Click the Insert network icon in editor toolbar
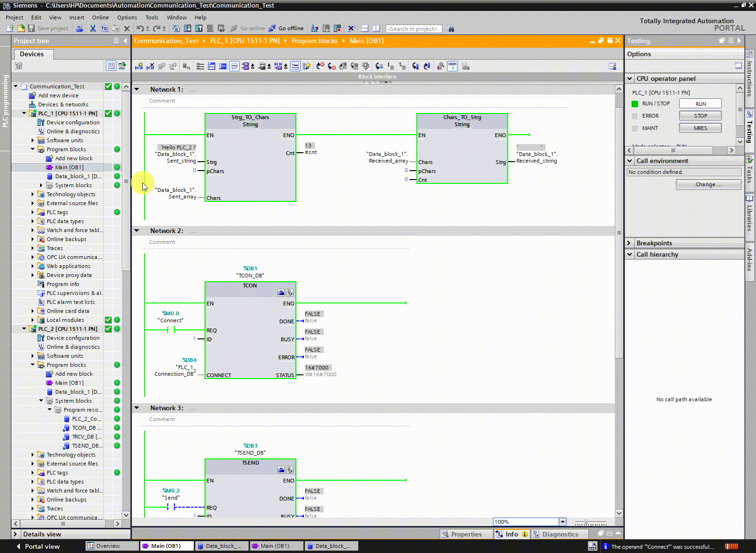The width and height of the screenshot is (756, 553). (x=139, y=66)
